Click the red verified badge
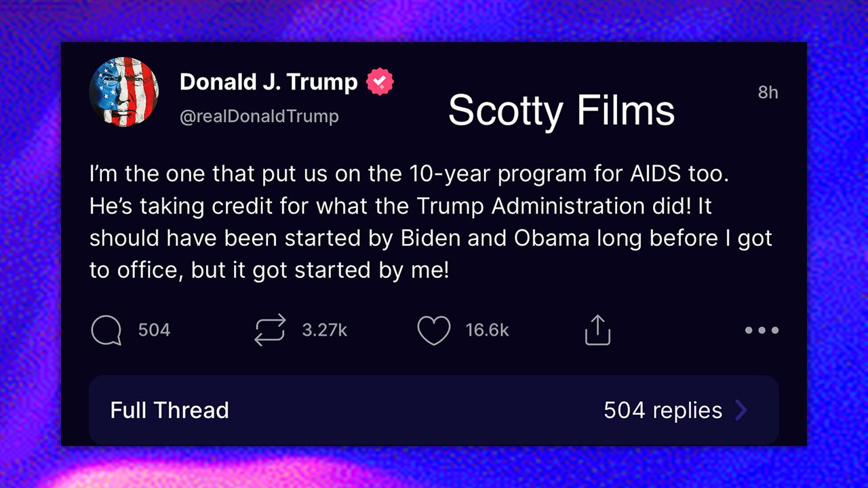Image resolution: width=868 pixels, height=488 pixels. coord(380,83)
